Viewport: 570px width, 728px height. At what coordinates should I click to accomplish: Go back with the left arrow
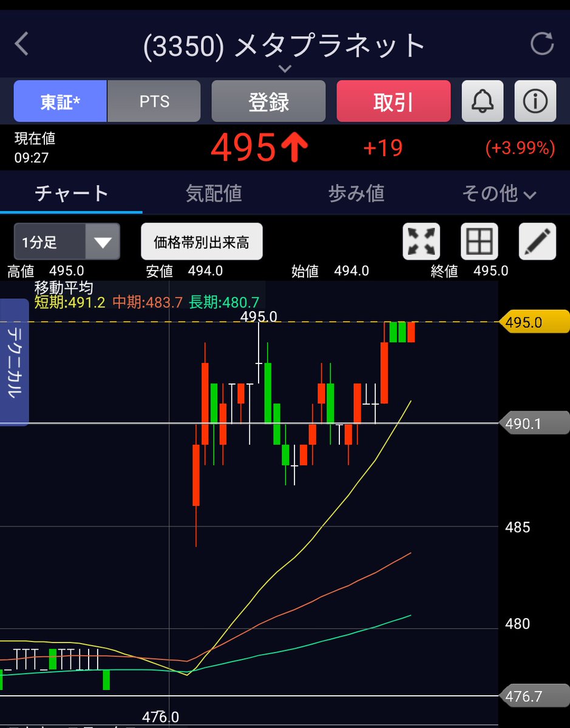coord(22,44)
